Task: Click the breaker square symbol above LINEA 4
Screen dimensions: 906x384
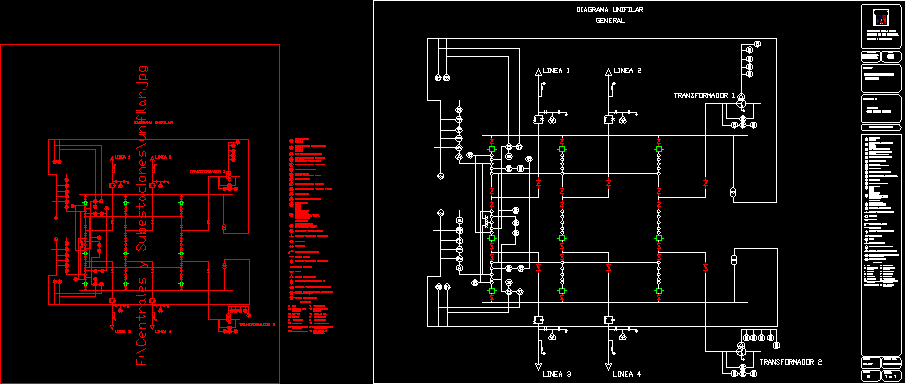Action: [608, 320]
